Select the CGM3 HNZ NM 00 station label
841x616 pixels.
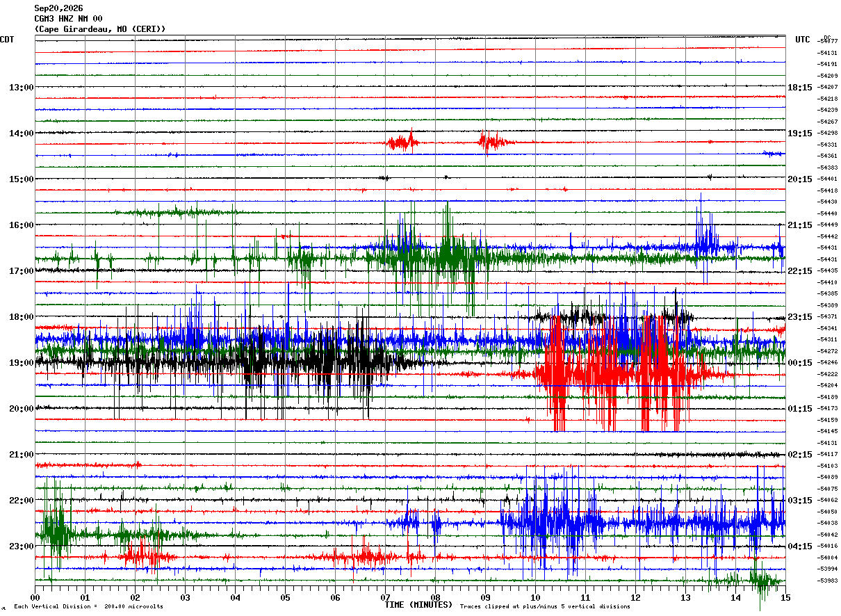pyautogui.click(x=68, y=19)
